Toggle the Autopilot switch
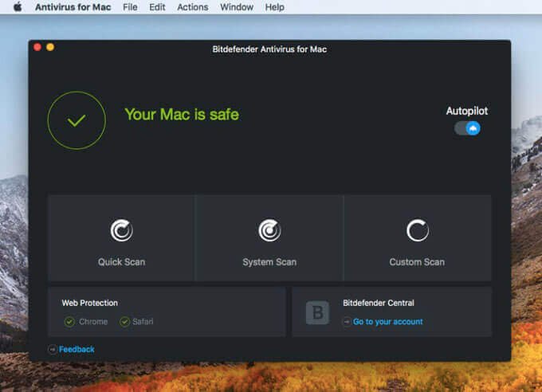The height and width of the screenshot is (392, 542). tap(467, 128)
